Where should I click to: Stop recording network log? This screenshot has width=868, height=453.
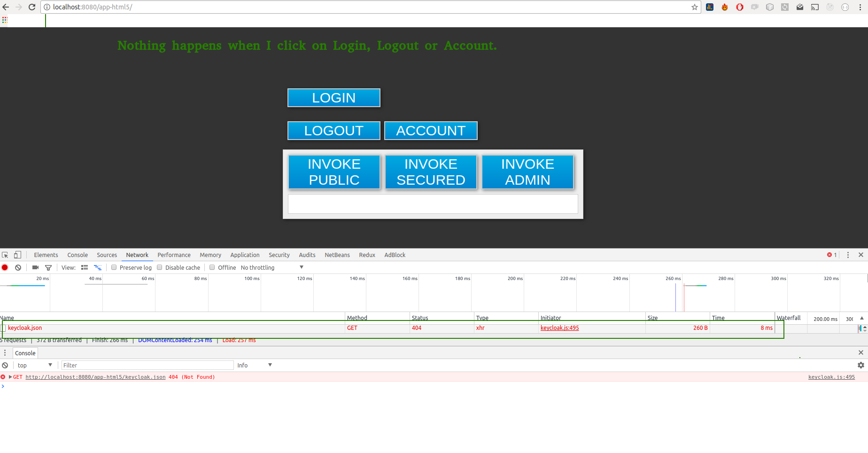(5, 267)
